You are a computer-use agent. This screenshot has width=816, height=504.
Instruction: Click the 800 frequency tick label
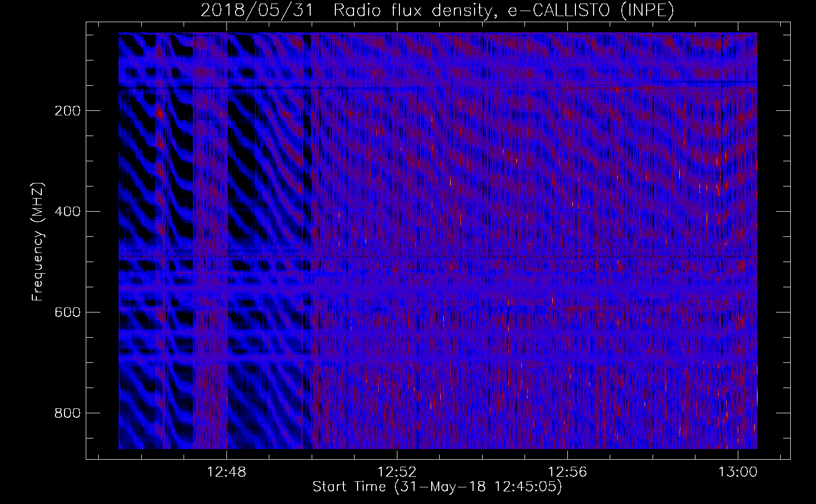[x=67, y=413]
